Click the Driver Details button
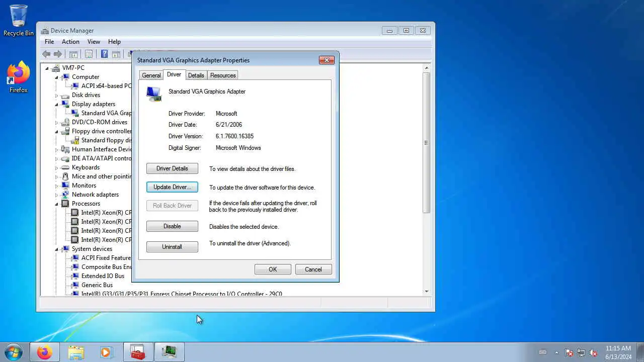Screen dimensions: 644x362 click(172, 168)
